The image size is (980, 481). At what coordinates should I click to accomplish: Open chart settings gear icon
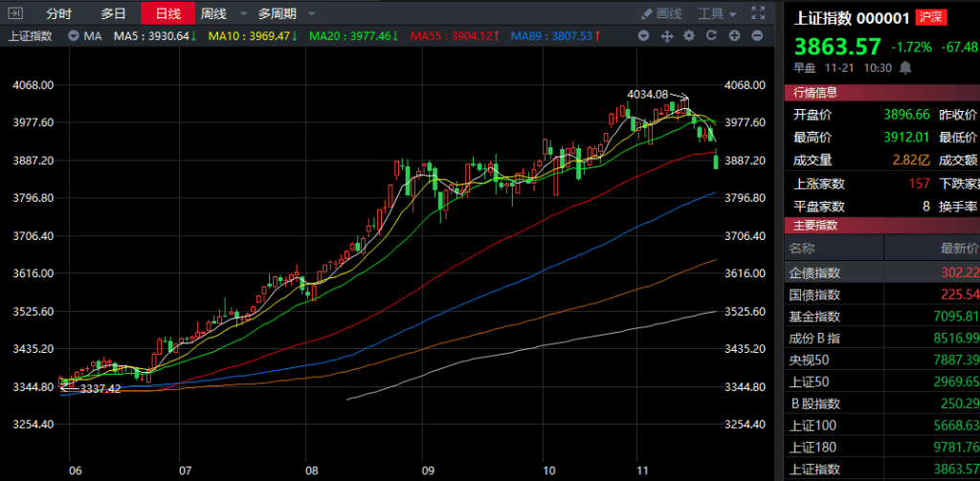[x=689, y=36]
